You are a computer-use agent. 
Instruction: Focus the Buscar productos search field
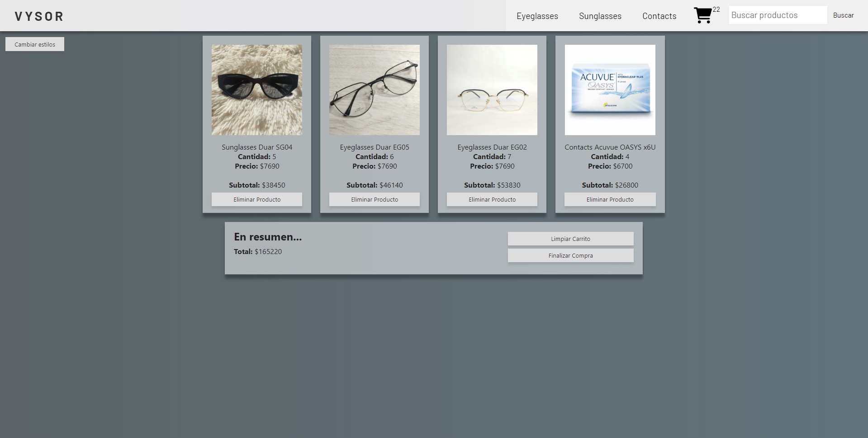coord(778,15)
